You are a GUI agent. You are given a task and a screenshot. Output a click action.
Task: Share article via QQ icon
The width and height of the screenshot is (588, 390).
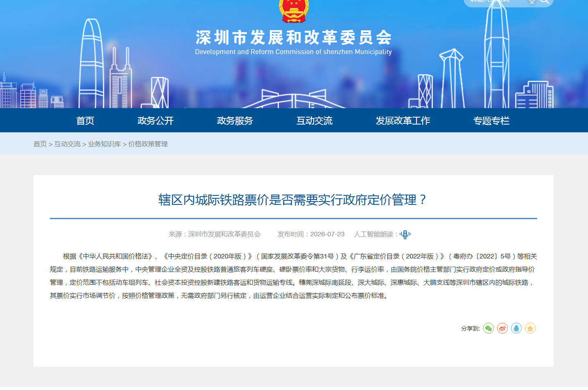point(516,328)
